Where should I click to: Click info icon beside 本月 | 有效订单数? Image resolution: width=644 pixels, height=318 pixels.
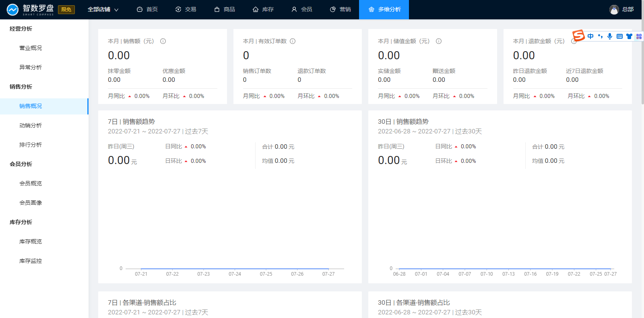pyautogui.click(x=293, y=41)
